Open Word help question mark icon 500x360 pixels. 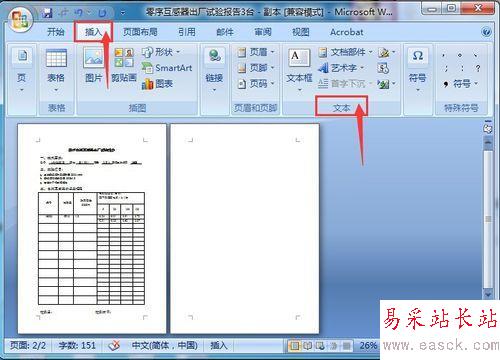[x=486, y=32]
